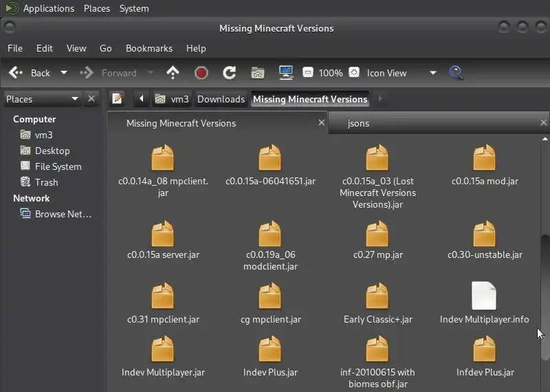Screen dimensions: 550x392
Task: Toggle the text location entry pencil icon
Action: click(x=117, y=98)
